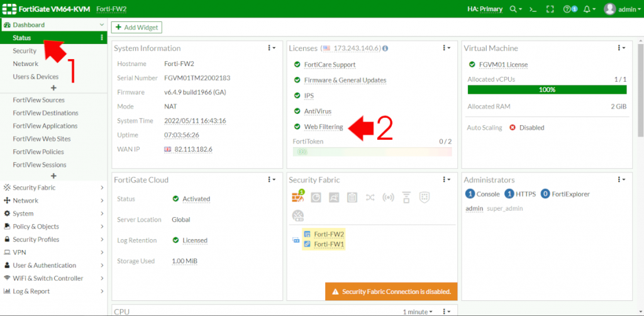The width and height of the screenshot is (644, 316).
Task: Click the FortiGate logo icon
Action: point(9,9)
